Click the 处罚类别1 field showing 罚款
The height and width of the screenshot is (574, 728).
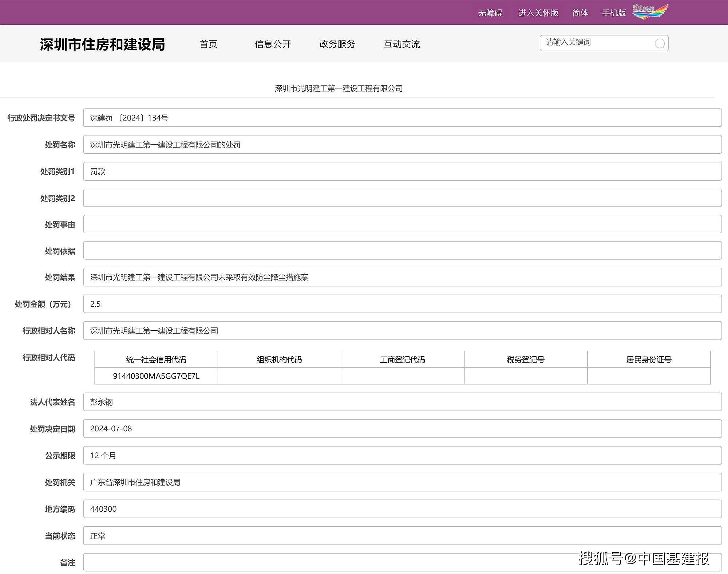click(x=402, y=171)
